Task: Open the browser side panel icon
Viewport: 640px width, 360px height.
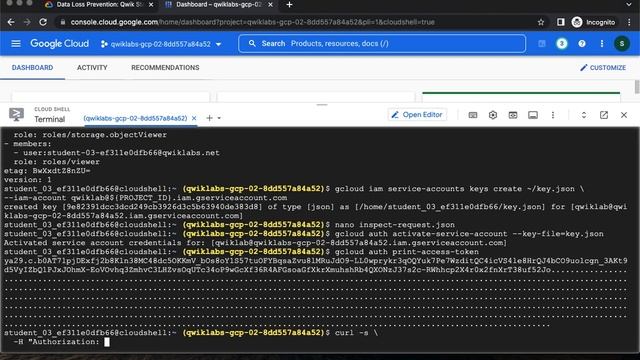Action: (560, 22)
